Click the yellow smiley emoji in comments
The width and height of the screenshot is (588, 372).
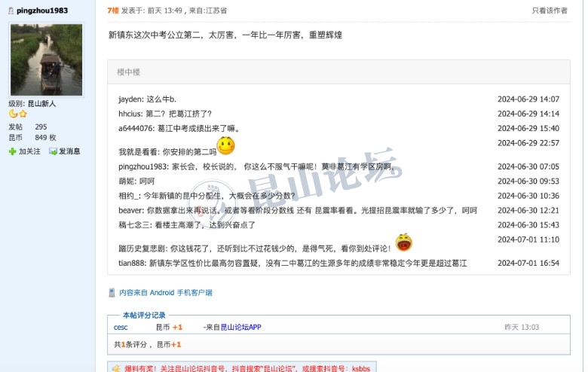tap(225, 146)
